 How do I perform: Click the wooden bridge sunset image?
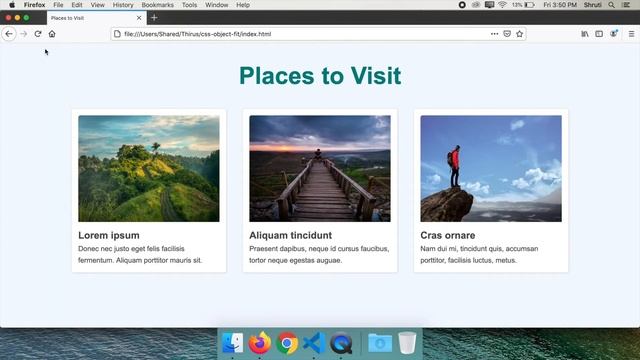(320, 169)
